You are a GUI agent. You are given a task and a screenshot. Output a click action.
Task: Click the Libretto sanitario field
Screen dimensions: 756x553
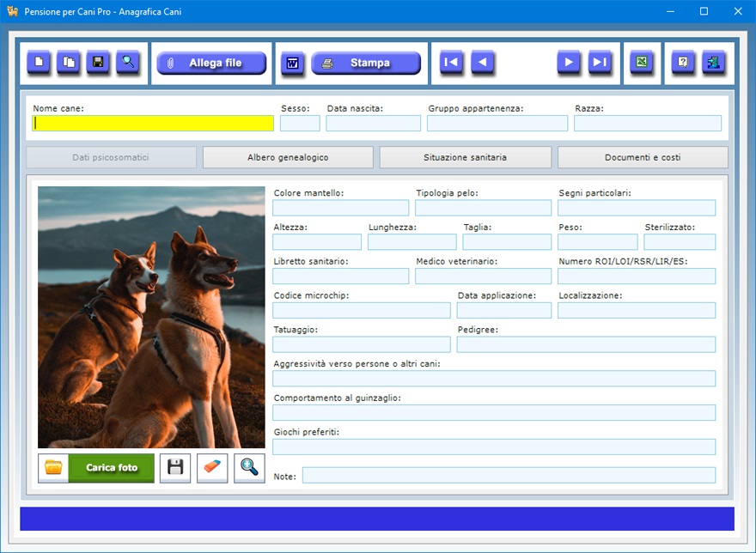340,276
